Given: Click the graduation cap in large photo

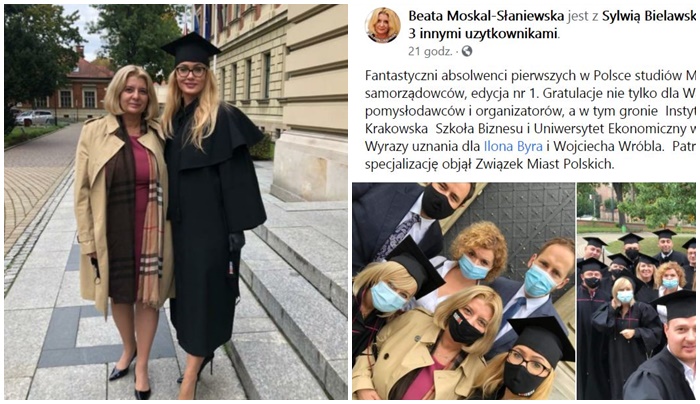Looking at the screenshot, I should pos(191,48).
